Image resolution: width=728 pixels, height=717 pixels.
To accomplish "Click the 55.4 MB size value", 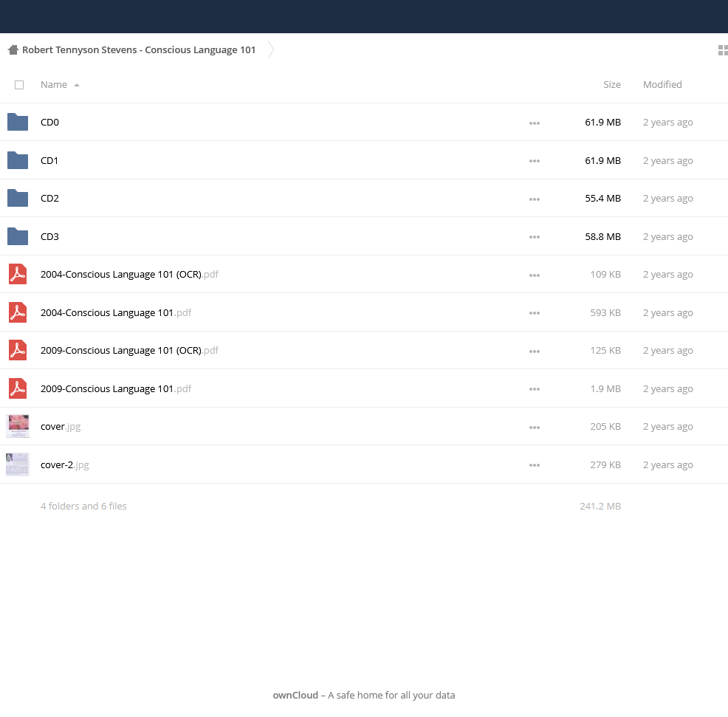I will [602, 199].
